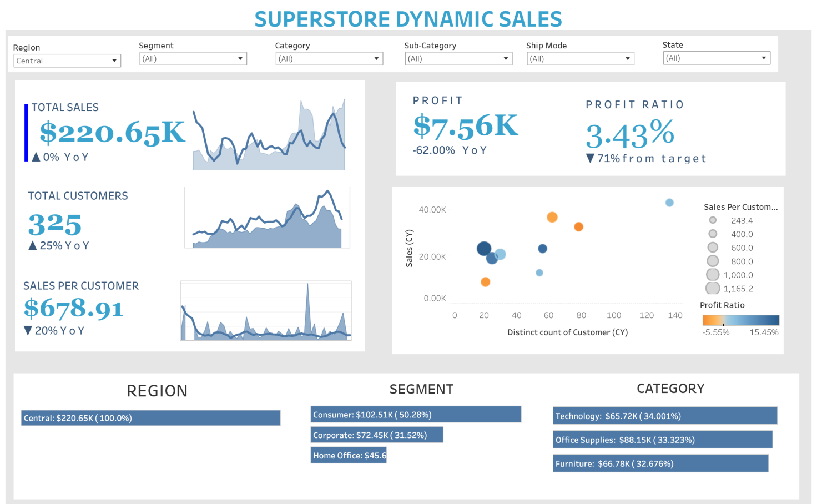Click the large dark blue scatter bubble
Viewport: 817px width, 504px height.
484,249
